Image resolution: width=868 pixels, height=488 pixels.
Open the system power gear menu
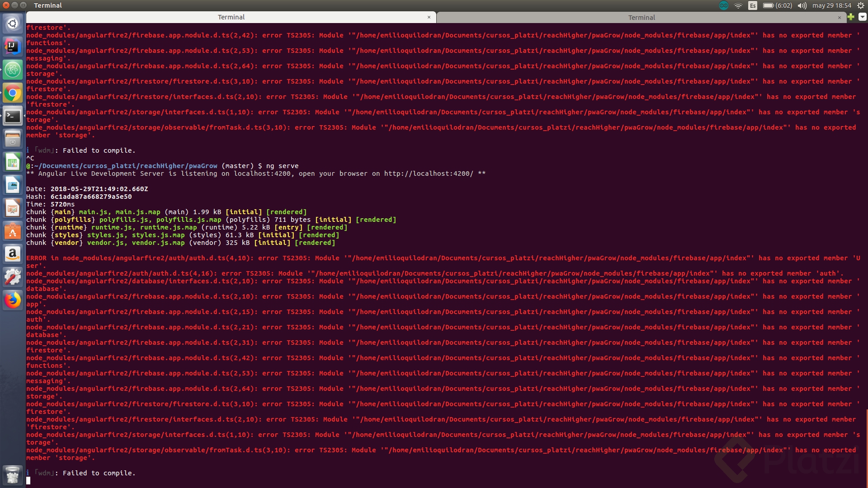click(860, 5)
